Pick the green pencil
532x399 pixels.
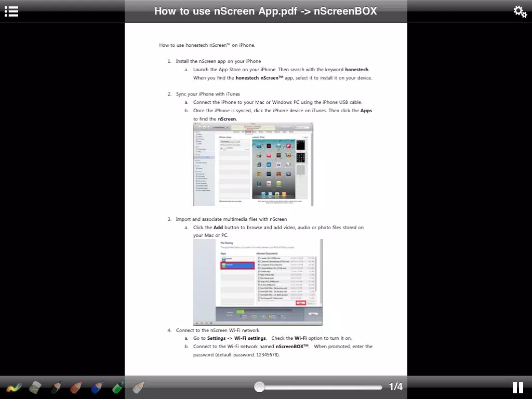click(117, 387)
